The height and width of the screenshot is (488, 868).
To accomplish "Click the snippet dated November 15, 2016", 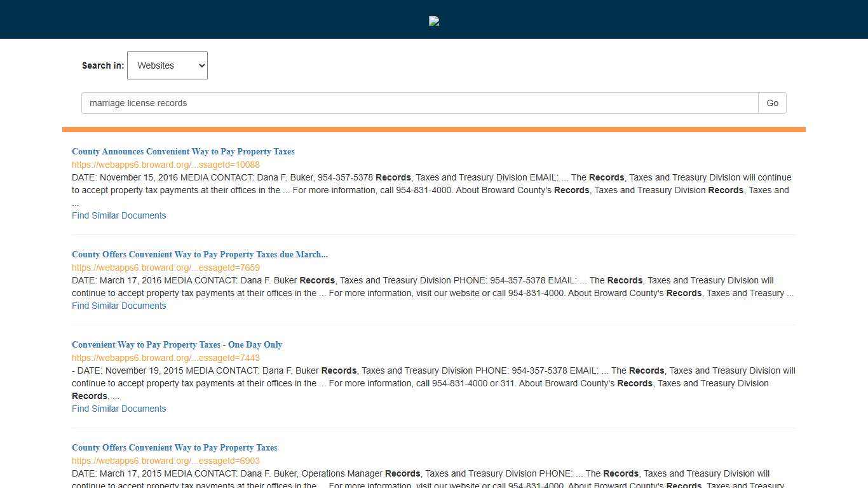I will (x=432, y=184).
